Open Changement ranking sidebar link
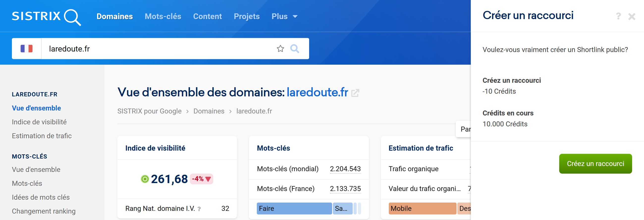 pos(44,211)
